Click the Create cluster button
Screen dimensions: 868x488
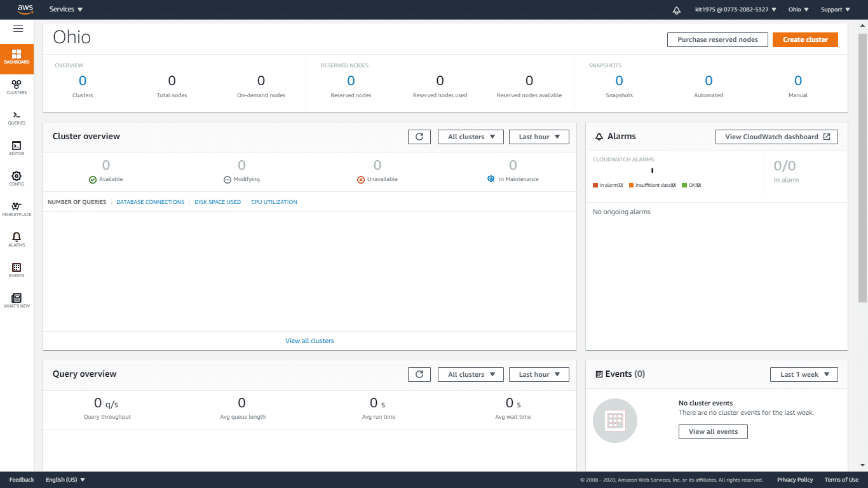click(x=805, y=39)
